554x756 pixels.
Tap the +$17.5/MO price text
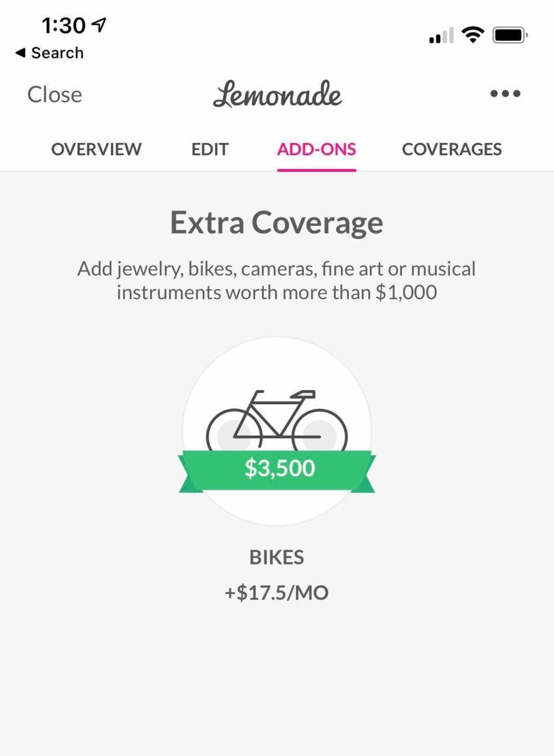pos(277,592)
